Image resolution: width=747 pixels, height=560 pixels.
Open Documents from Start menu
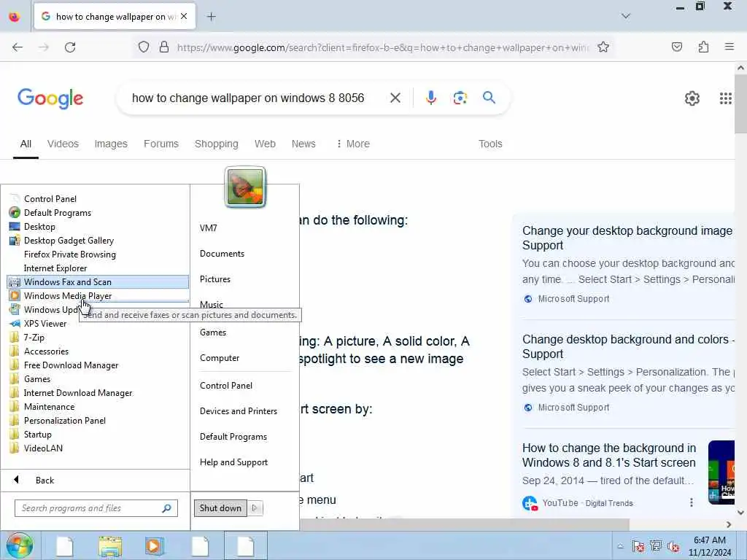click(222, 253)
